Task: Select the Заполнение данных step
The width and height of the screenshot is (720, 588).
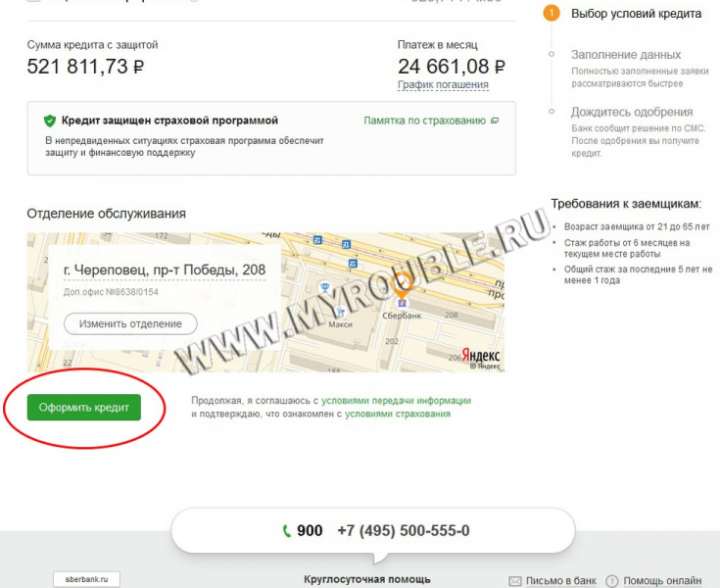Action: pyautogui.click(x=626, y=55)
